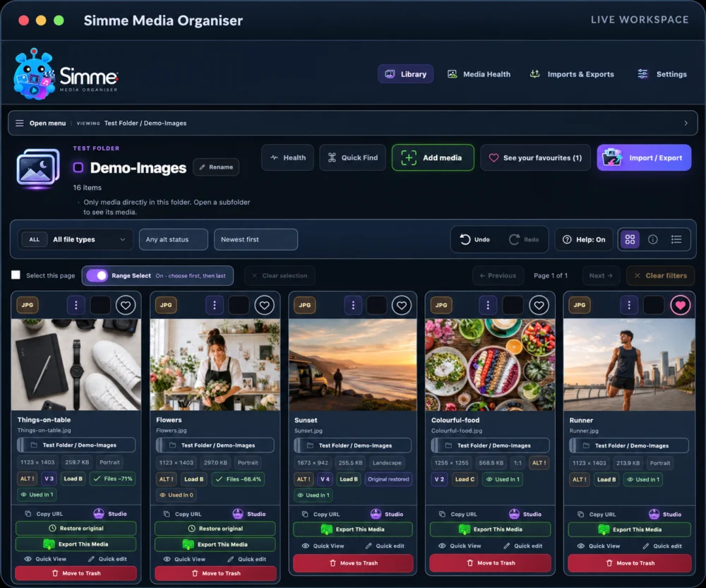This screenshot has width=706, height=588.
Task: Open the hamburger Open menu
Action: (x=40, y=123)
